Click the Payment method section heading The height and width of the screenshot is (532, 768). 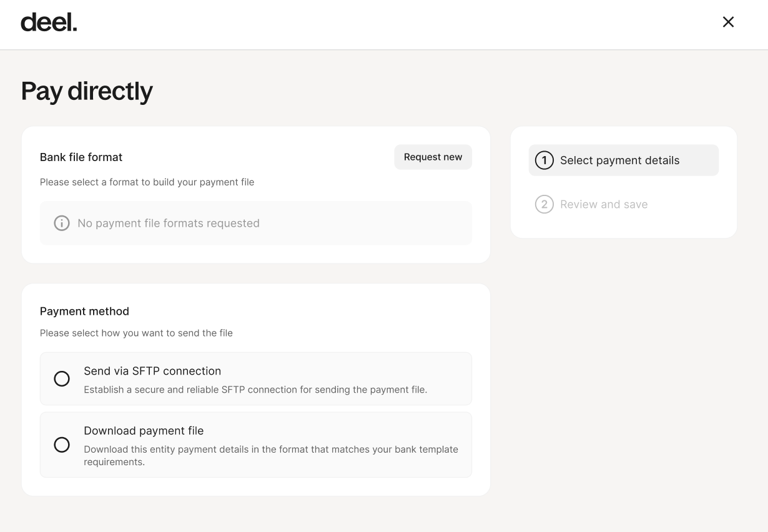[84, 312]
